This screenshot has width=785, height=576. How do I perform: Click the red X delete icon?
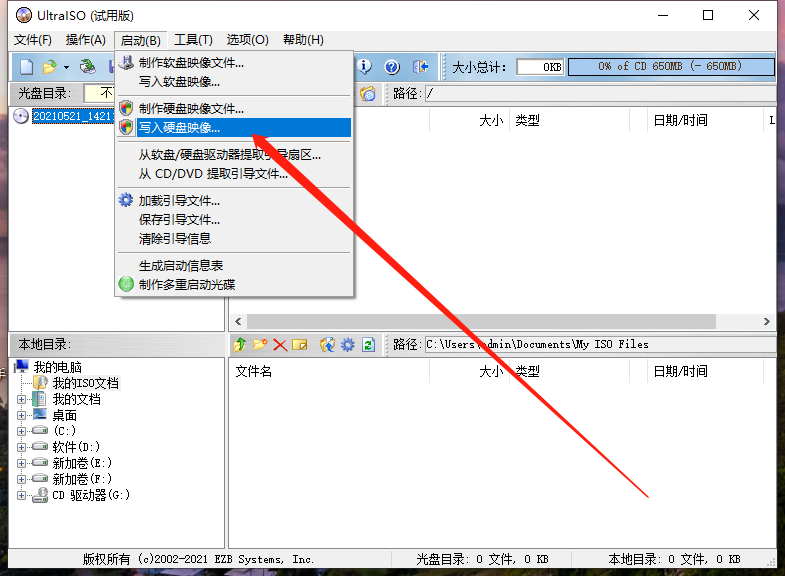click(280, 345)
